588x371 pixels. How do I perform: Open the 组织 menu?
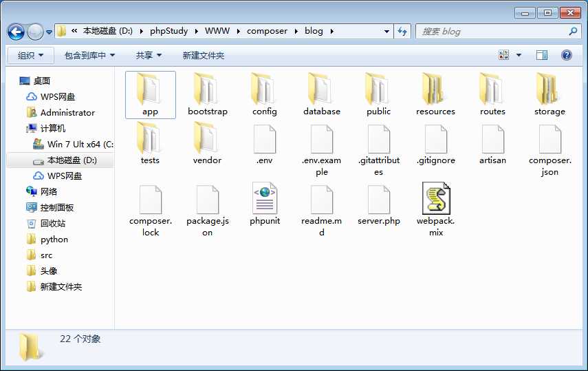pos(31,56)
